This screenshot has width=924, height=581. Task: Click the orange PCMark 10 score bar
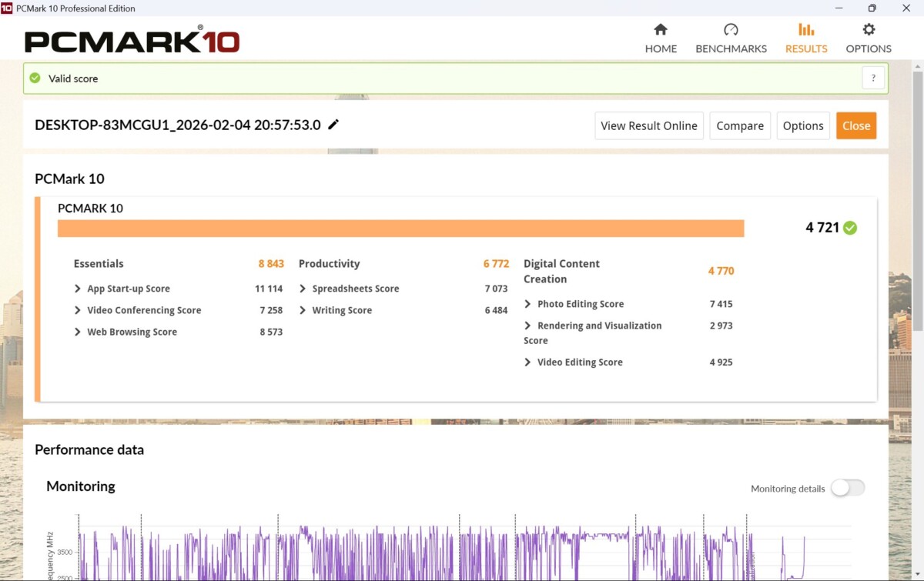[x=400, y=229]
